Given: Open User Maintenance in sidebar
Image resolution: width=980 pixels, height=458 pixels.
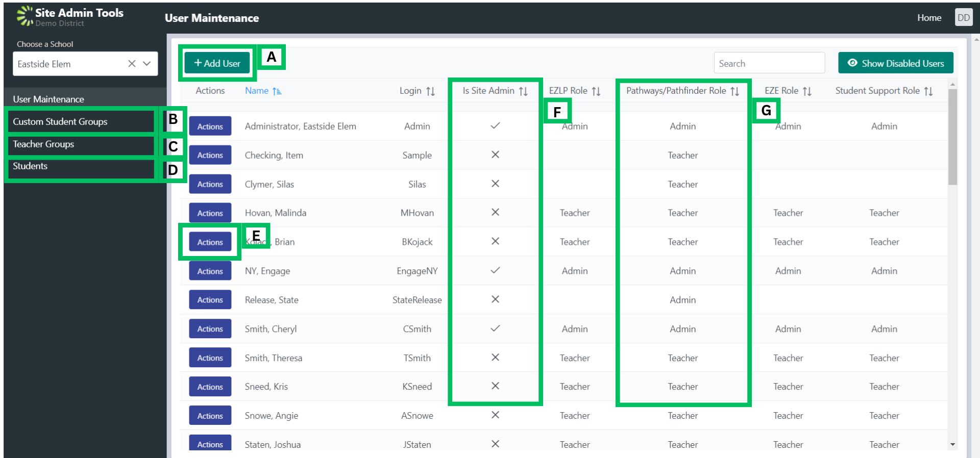Looking at the screenshot, I should [x=48, y=99].
